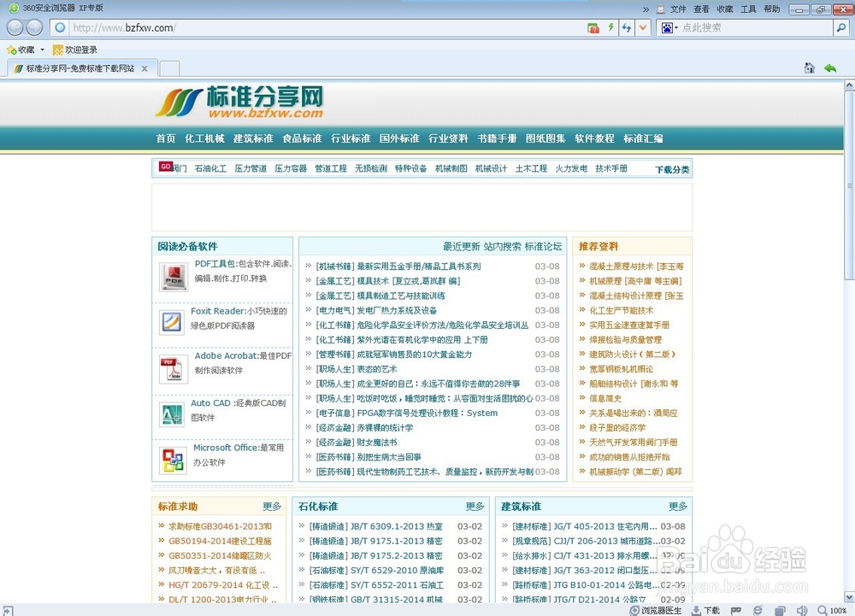Open the orange chevron dropdown beside refresh
The image size is (855, 616).
(x=641, y=27)
